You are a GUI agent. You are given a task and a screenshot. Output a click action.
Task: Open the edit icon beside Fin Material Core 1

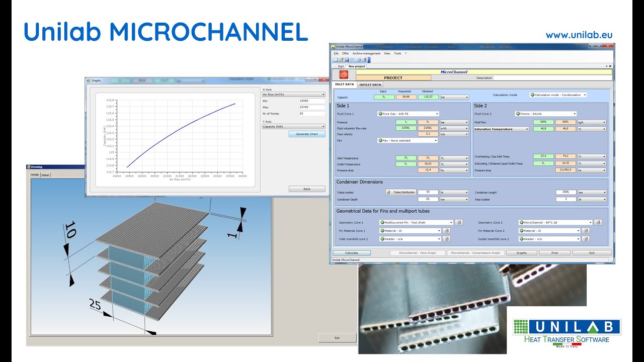click(446, 231)
